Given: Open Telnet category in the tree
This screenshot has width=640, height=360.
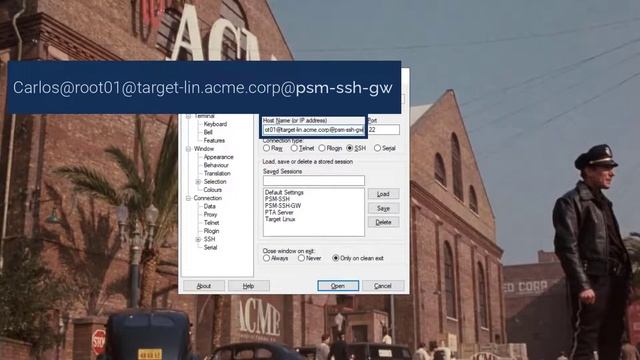Looking at the screenshot, I should tap(211, 223).
